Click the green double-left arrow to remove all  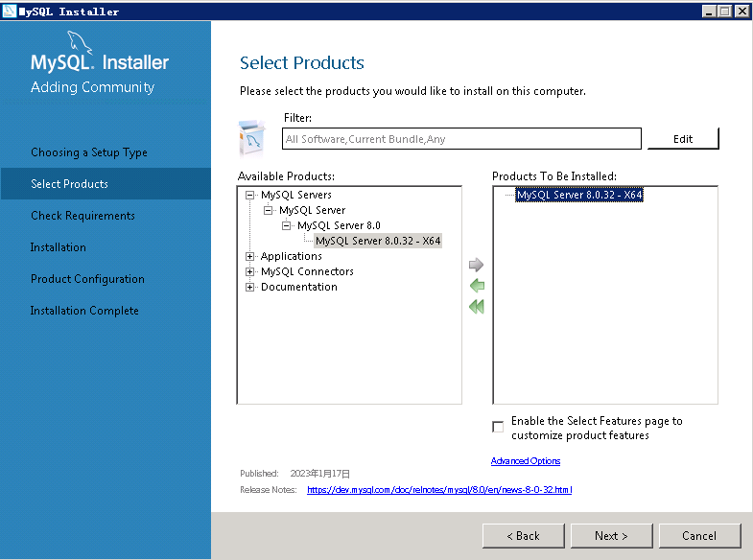[x=477, y=307]
